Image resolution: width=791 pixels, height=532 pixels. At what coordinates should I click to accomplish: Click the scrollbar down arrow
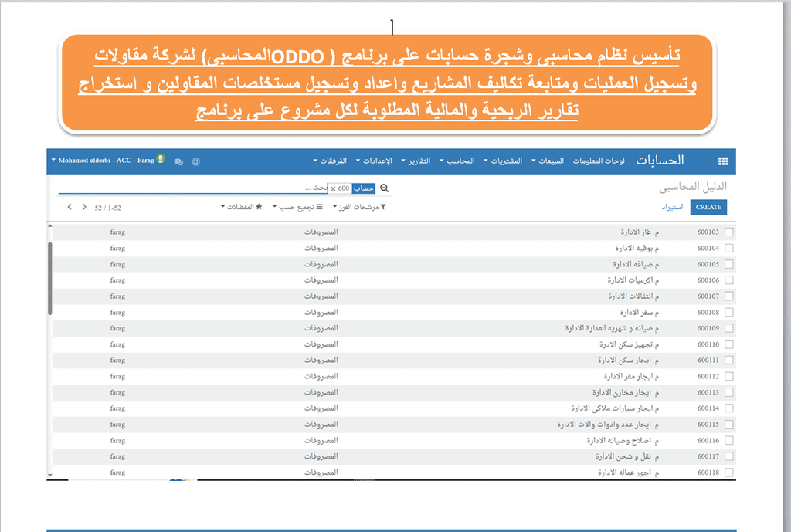pos(50,475)
